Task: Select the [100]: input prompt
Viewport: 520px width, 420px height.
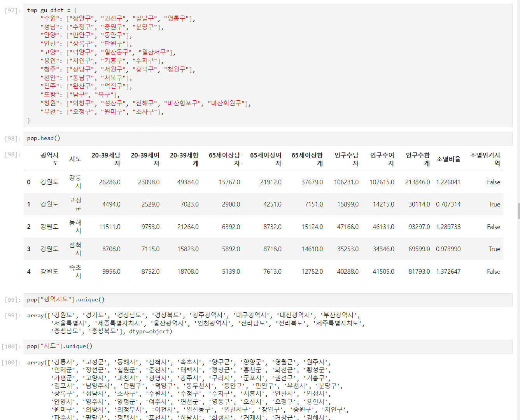Action: click(x=11, y=346)
